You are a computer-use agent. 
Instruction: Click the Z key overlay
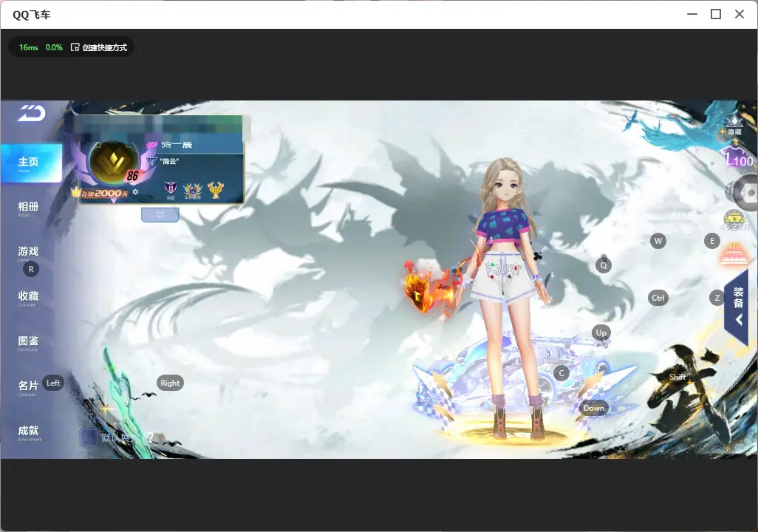click(717, 298)
